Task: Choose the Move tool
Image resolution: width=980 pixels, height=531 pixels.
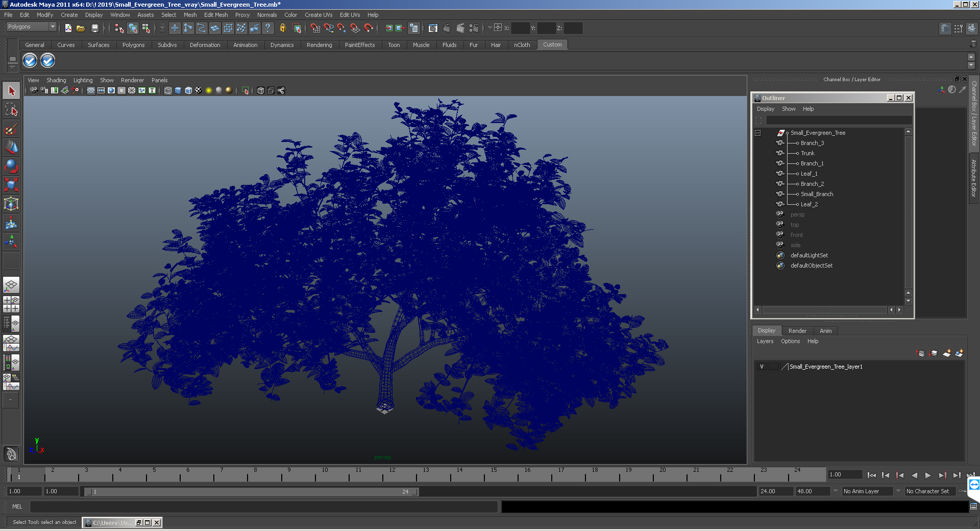Action: (11, 148)
